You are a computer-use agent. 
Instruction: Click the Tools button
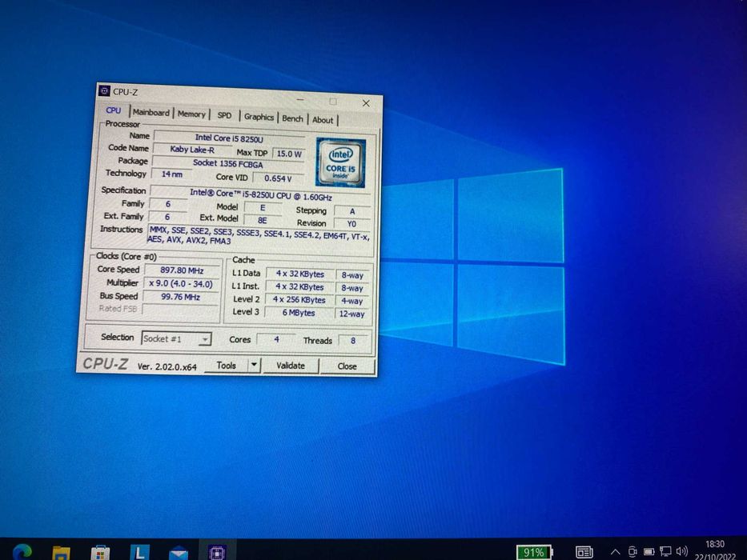[227, 366]
